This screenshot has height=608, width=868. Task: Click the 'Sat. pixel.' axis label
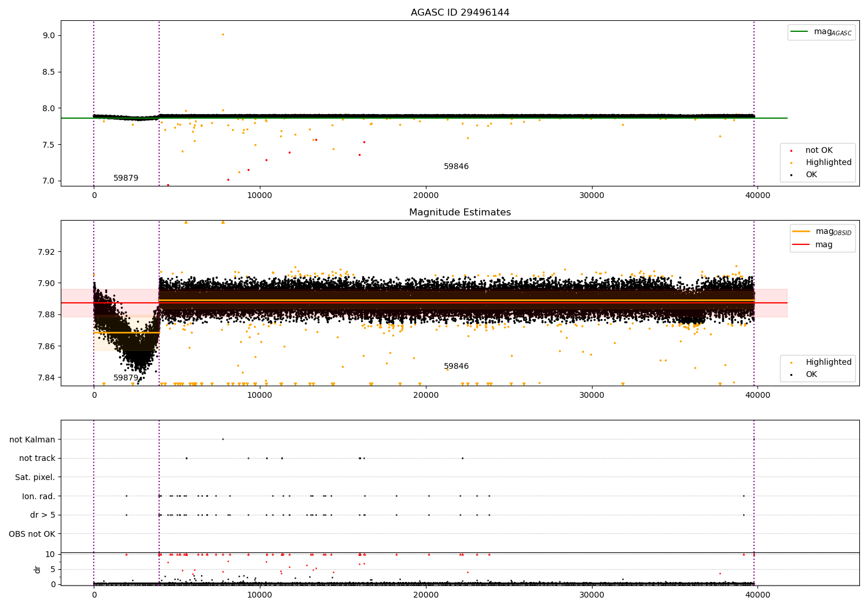(35, 478)
